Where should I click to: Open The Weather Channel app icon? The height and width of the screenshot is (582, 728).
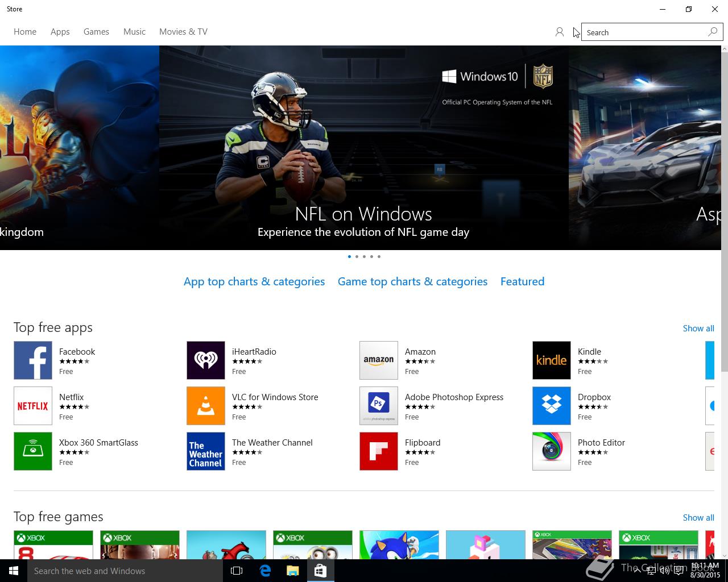coord(206,451)
